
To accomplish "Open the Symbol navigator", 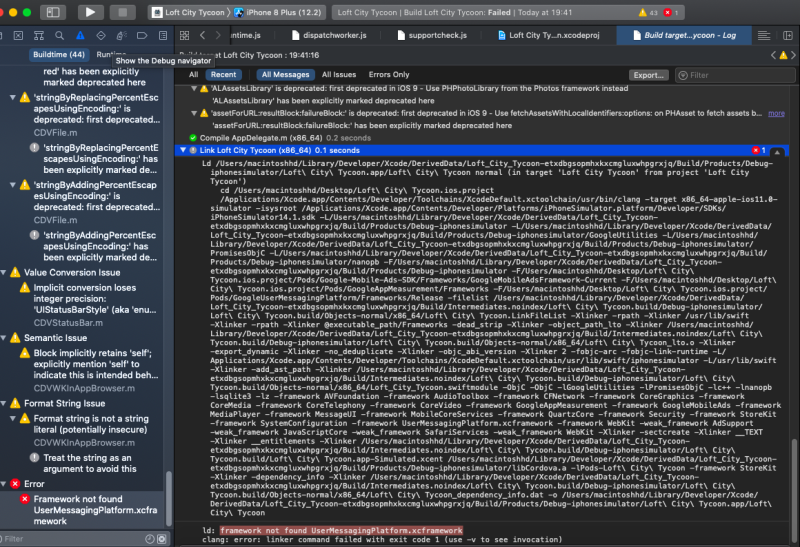I will coord(39,35).
